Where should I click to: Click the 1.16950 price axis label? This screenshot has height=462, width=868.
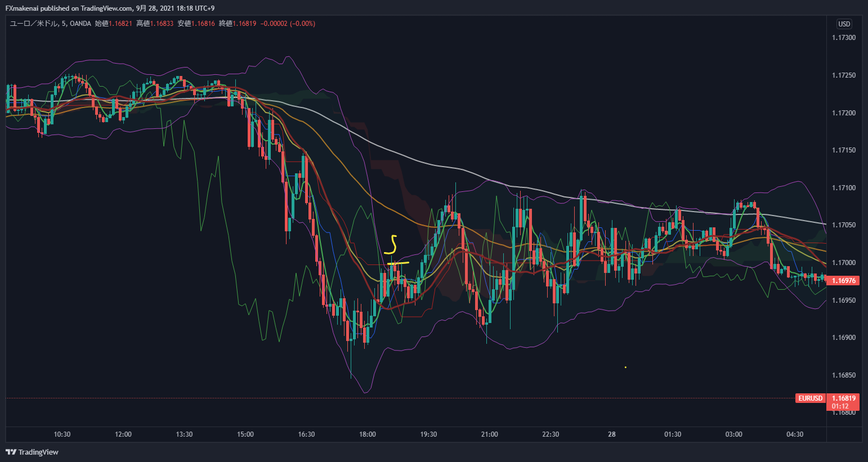844,300
